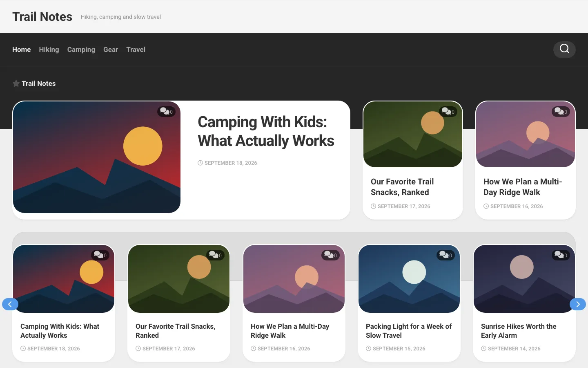Open 'Packing Light for a Week of Slow Travel'

pos(409,331)
